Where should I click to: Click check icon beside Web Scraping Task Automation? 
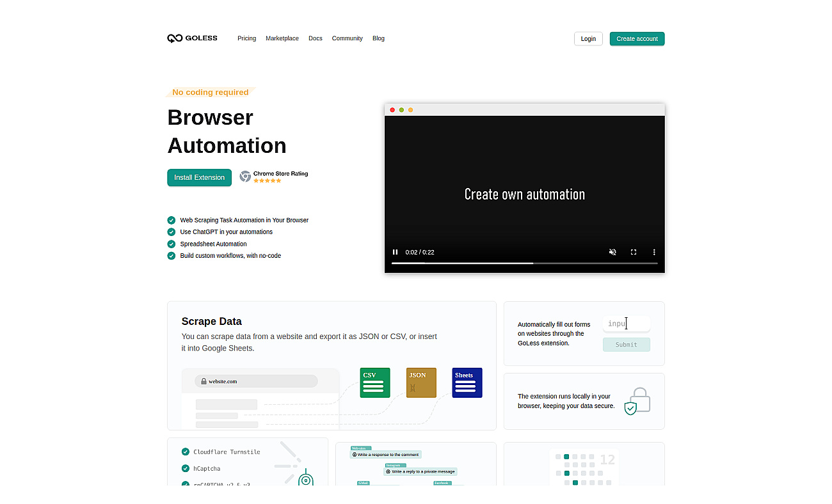(x=171, y=220)
